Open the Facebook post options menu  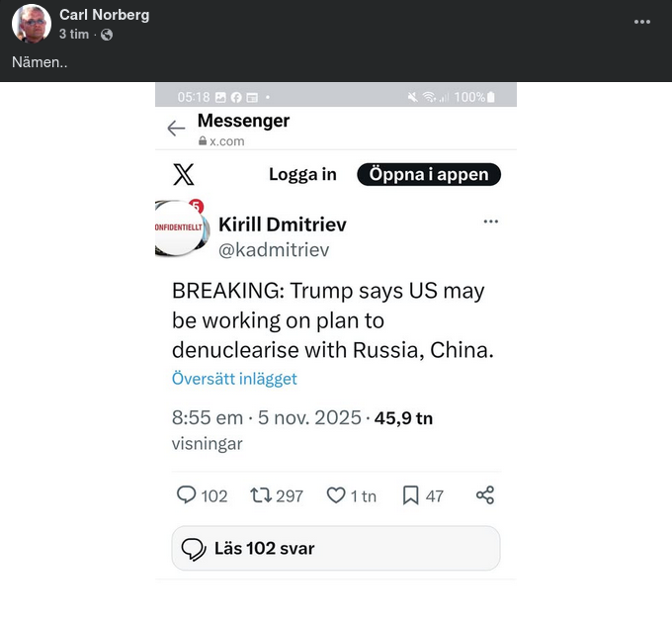pyautogui.click(x=642, y=22)
